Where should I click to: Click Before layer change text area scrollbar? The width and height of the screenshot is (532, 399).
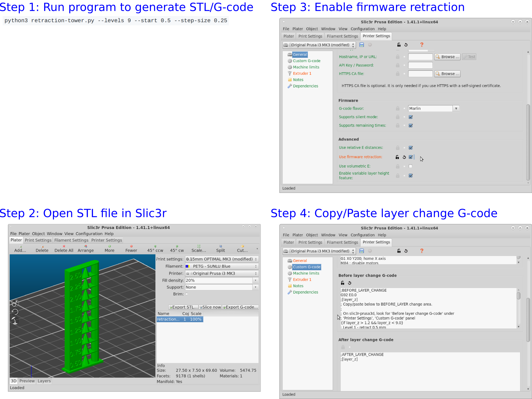point(518,296)
